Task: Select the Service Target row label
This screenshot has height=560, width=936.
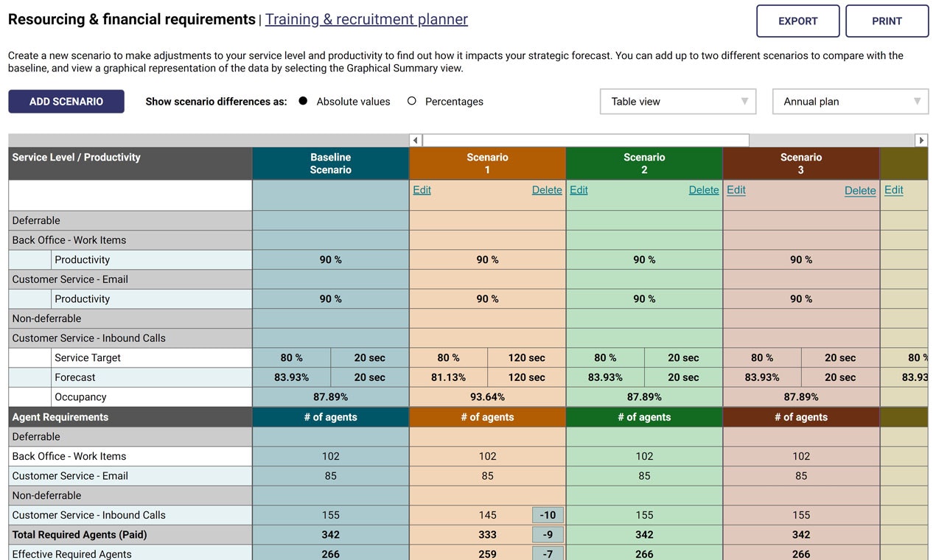Action: (88, 357)
